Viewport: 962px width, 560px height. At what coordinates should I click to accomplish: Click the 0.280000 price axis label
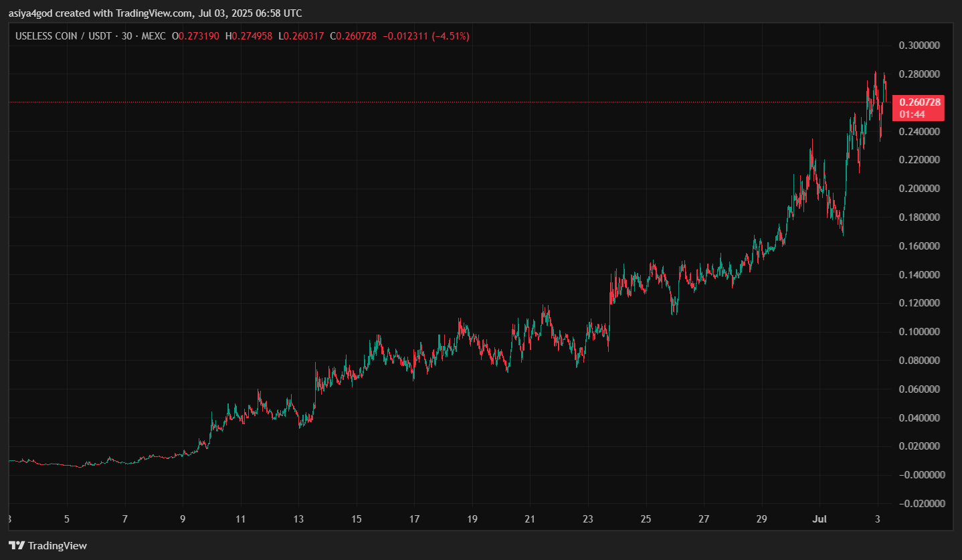point(921,74)
